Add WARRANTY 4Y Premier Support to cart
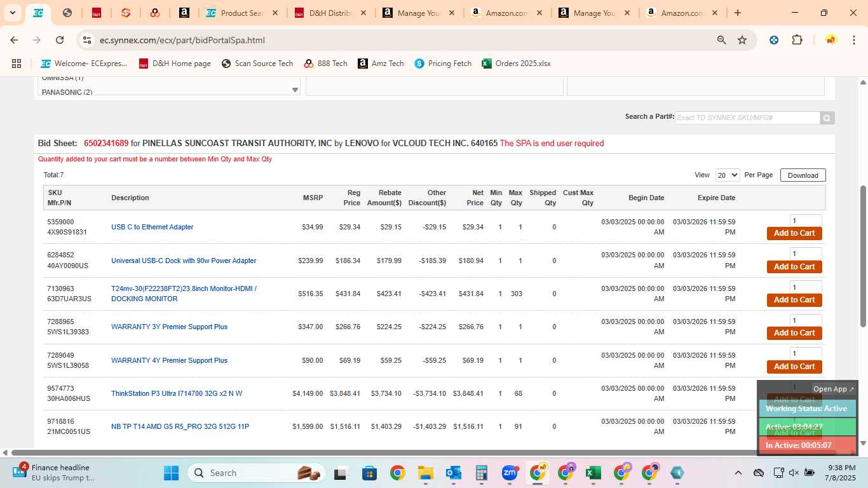Screen dimensions: 868x488 pos(794,367)
